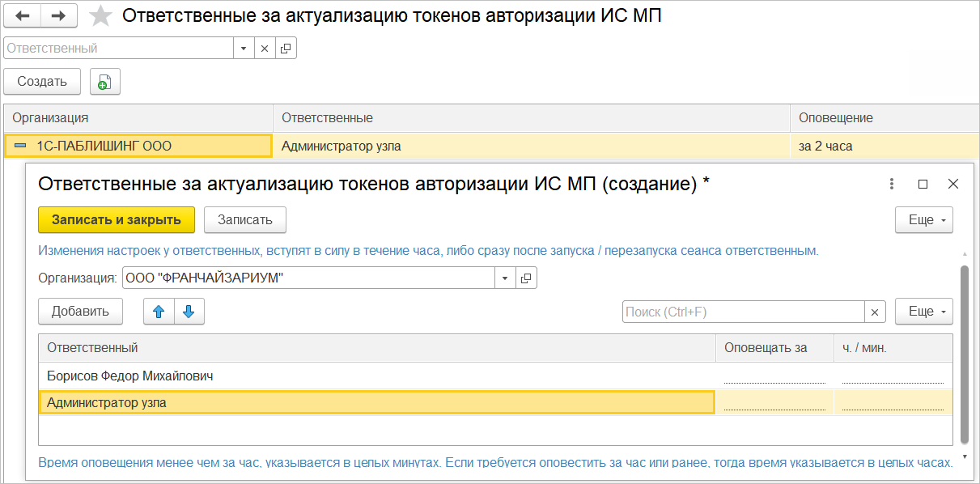This screenshot has height=484, width=980.
Task: Expand the Организация dropdown list
Action: (x=505, y=278)
